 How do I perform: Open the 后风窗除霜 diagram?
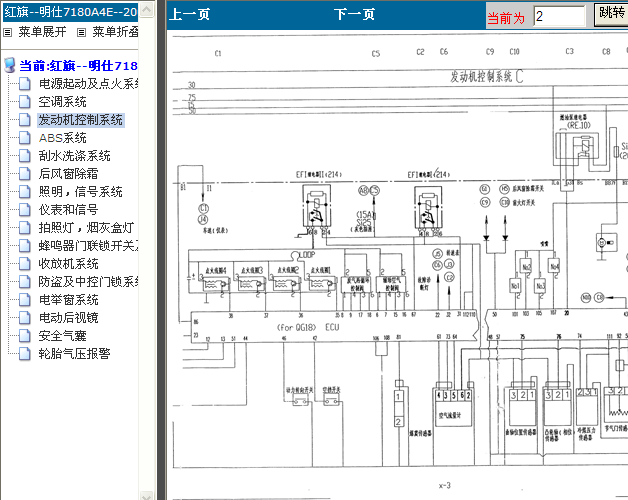click(x=68, y=173)
